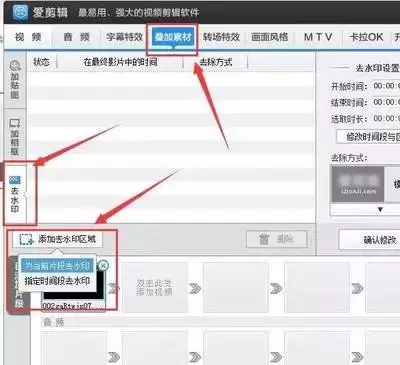Switch to the 转场特效 tab
400x365 pixels.
(x=221, y=37)
